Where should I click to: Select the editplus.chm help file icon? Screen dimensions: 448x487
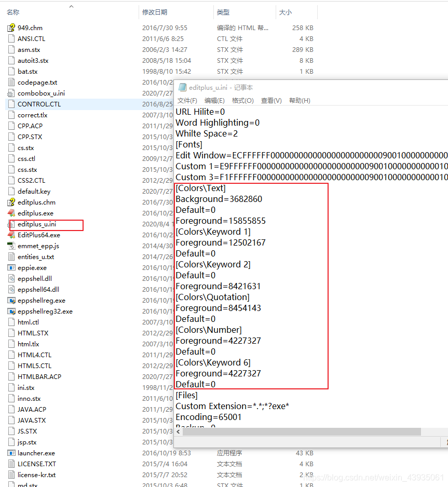(11, 202)
